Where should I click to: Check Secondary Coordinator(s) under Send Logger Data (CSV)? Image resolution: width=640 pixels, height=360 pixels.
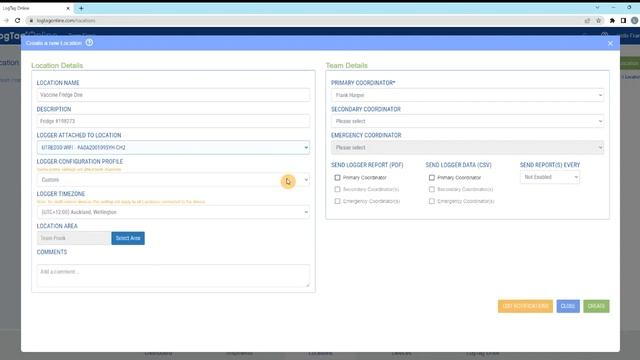pyautogui.click(x=431, y=189)
